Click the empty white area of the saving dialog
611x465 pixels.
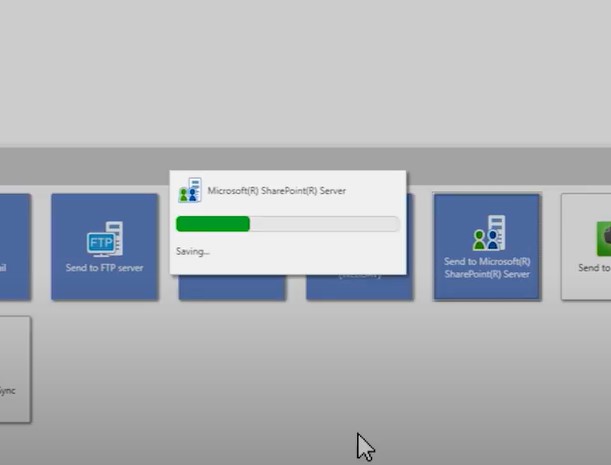click(320, 254)
